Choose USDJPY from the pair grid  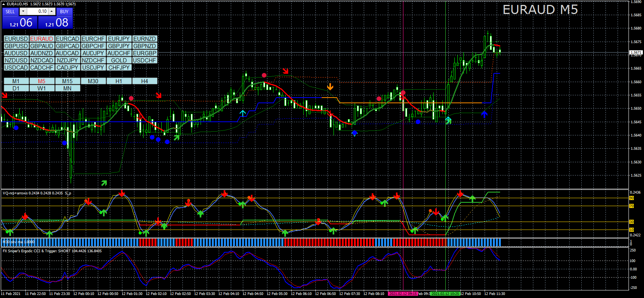coord(93,68)
